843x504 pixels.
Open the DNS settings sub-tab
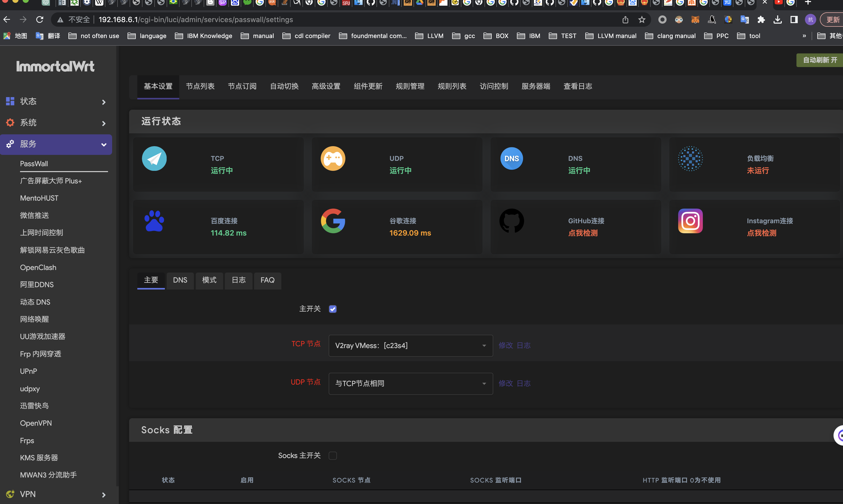tap(180, 280)
